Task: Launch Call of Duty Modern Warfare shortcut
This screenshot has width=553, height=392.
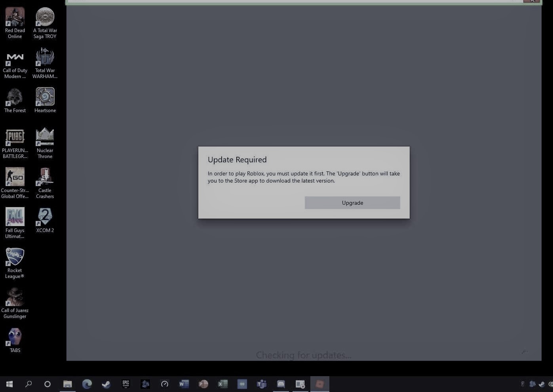Action: [x=15, y=63]
